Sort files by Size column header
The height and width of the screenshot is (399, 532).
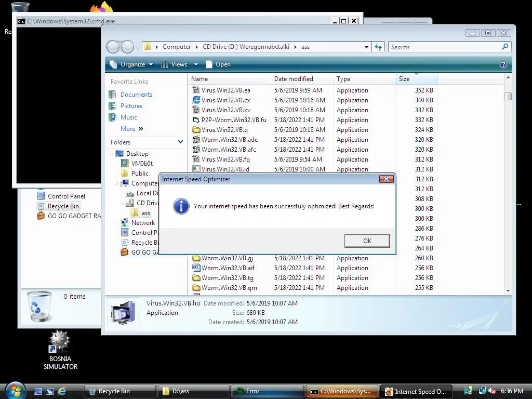416,79
